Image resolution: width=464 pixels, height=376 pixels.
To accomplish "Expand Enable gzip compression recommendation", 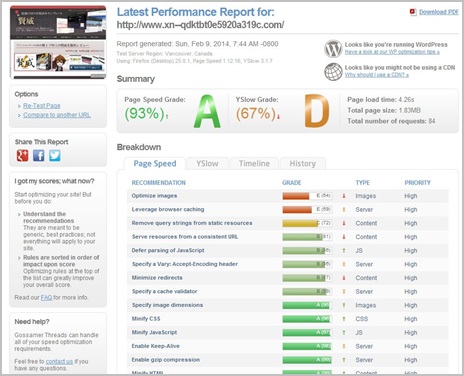I will (166, 360).
